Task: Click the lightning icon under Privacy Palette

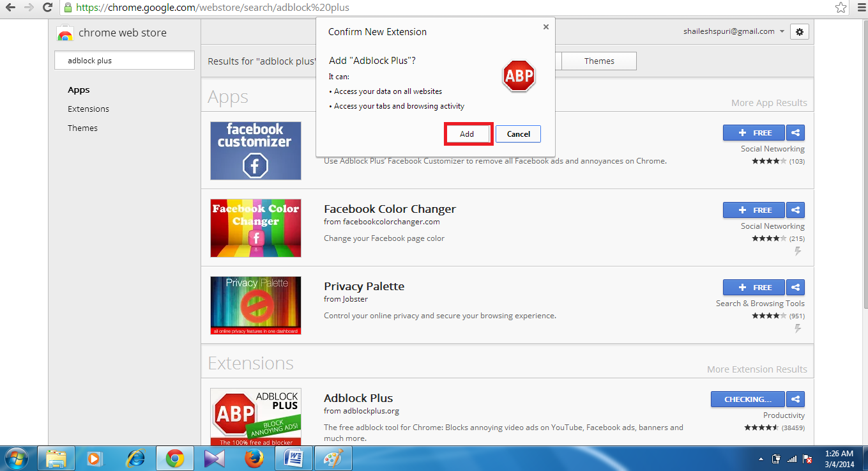Action: (x=798, y=328)
